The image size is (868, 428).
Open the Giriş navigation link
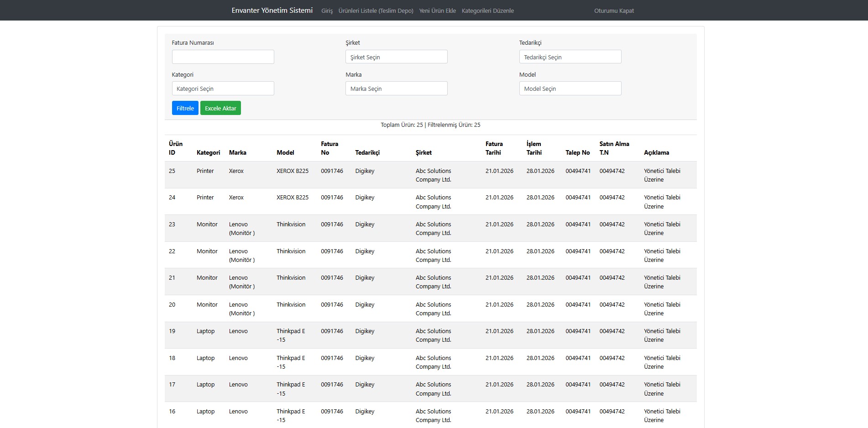coord(327,11)
